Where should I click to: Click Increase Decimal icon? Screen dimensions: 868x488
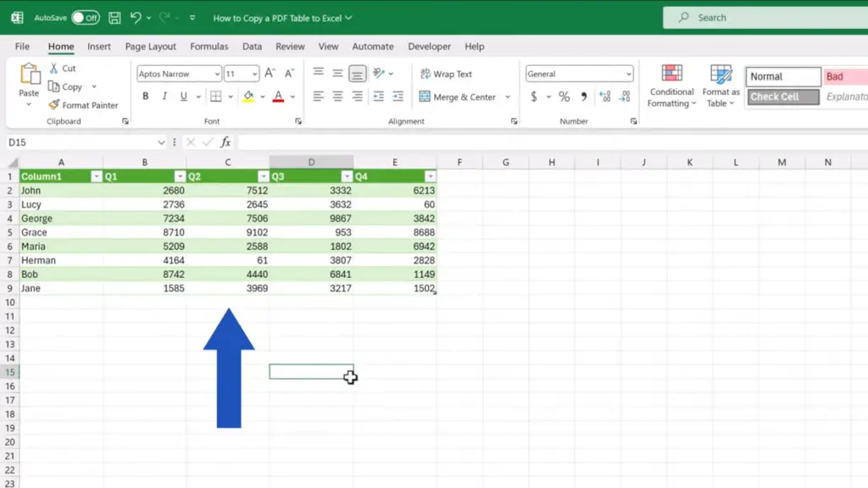pos(605,97)
